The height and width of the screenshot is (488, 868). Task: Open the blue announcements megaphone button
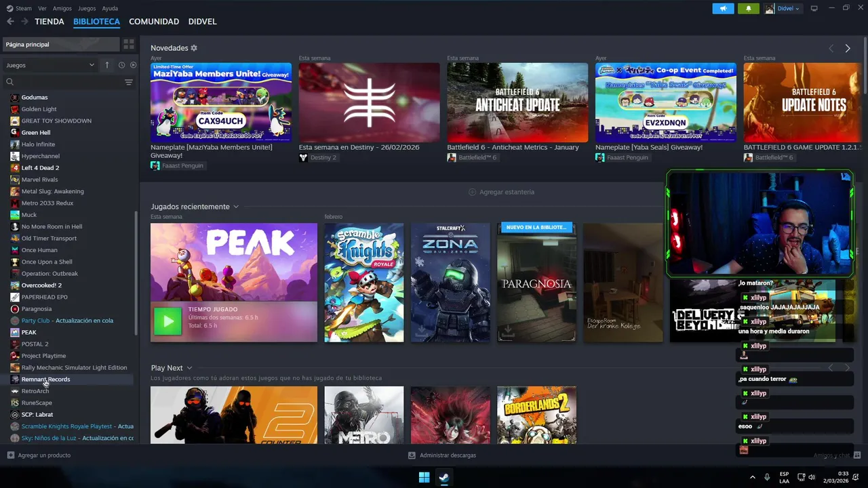click(723, 8)
